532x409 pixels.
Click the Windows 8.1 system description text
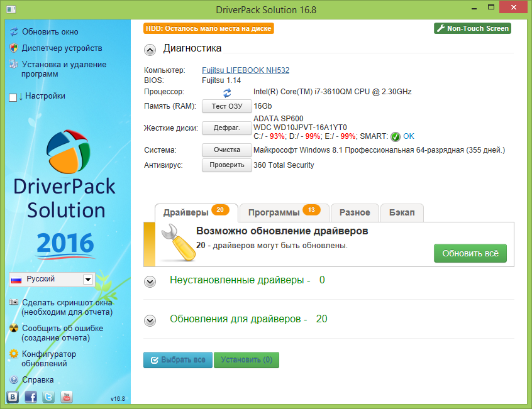[379, 150]
